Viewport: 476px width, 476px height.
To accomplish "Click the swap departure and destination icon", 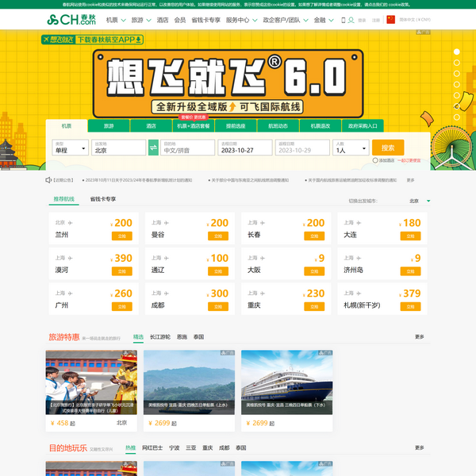I will click(153, 148).
